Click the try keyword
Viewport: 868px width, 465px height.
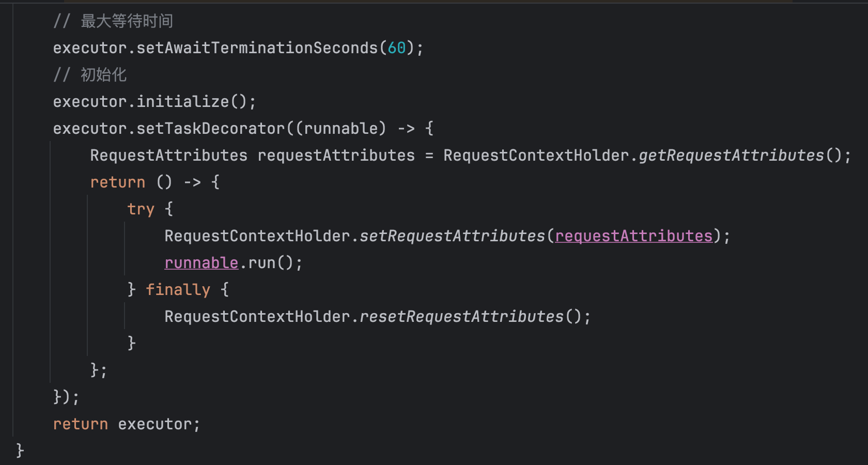(x=141, y=209)
